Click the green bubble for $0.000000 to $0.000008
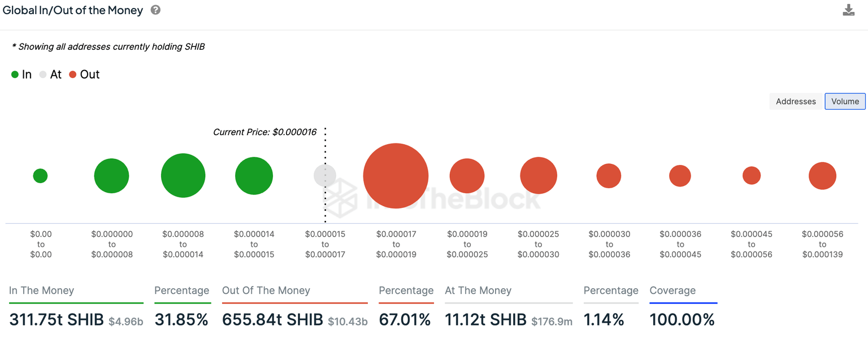Screen dimensions: 868x343 click(x=111, y=176)
